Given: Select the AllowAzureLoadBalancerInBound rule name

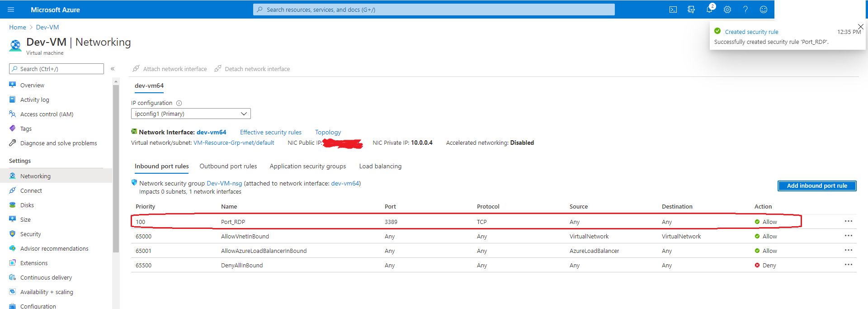Looking at the screenshot, I should [264, 251].
